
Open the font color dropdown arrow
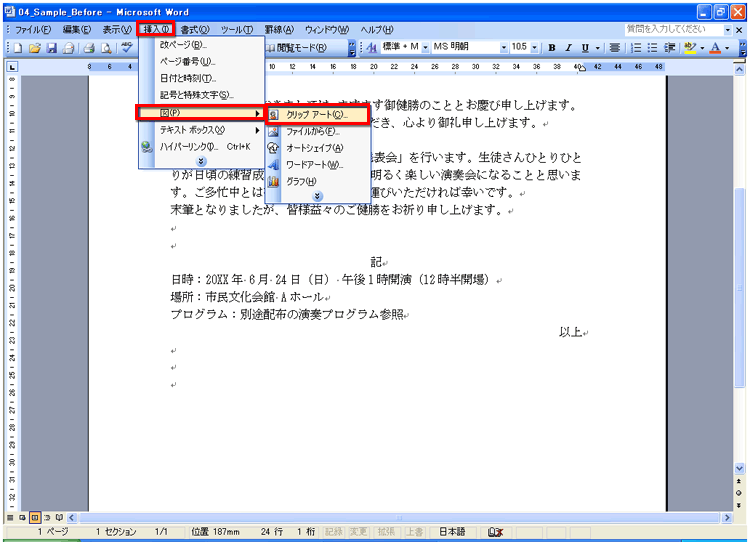click(727, 47)
